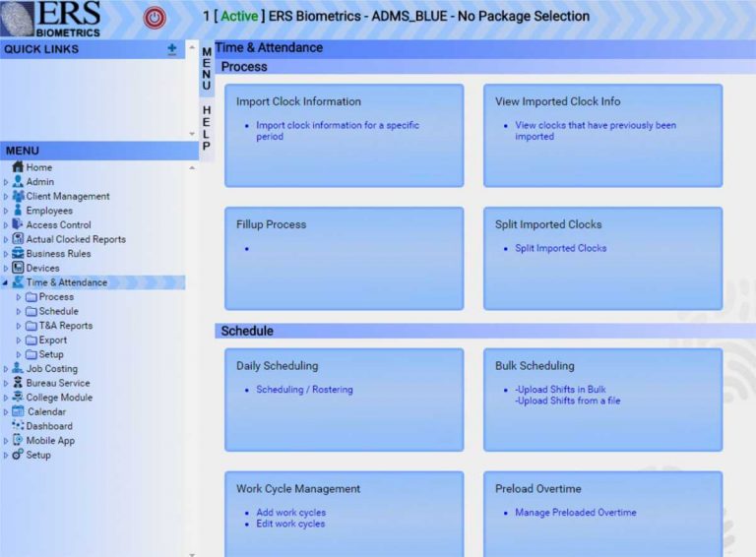Click the Business Rules icon

tap(18, 254)
